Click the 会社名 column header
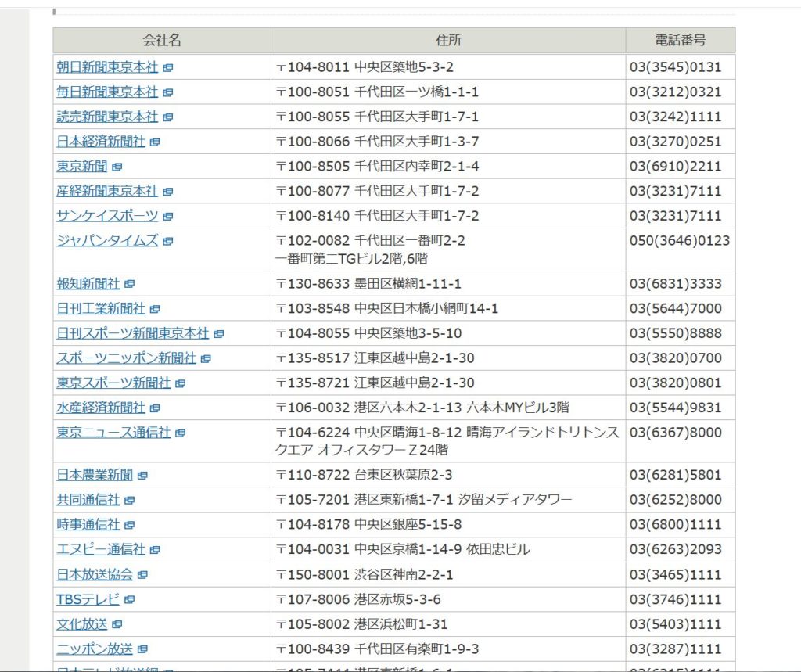The height and width of the screenshot is (672, 801). click(162, 41)
